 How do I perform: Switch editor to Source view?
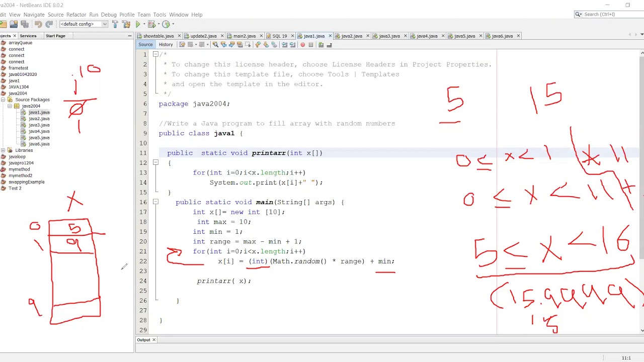point(145,45)
